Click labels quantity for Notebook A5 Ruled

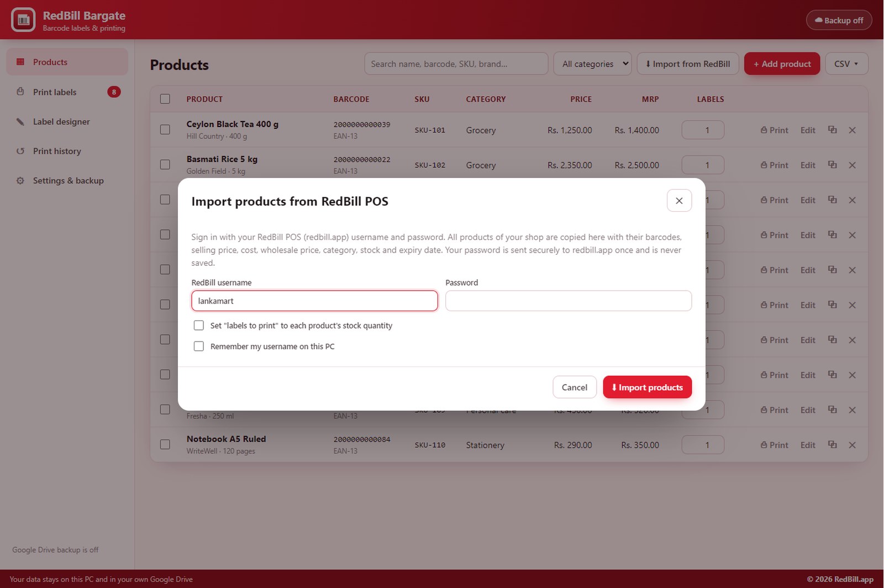(x=703, y=445)
